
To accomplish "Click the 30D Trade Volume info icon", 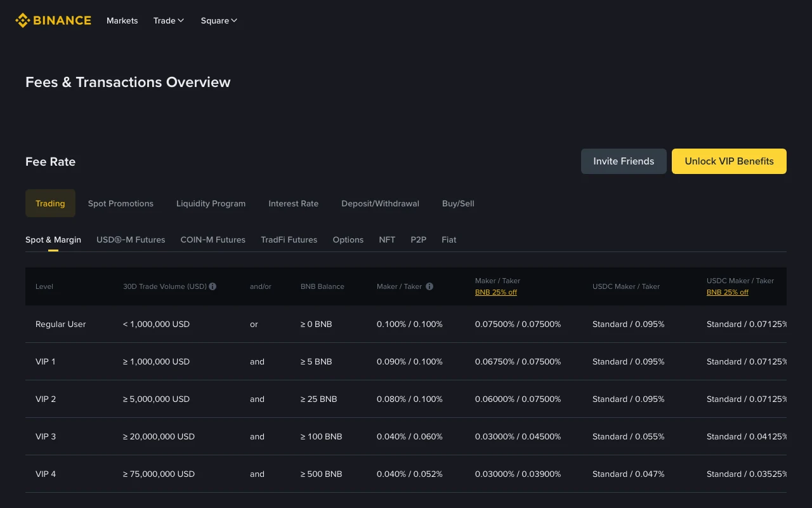I will [213, 286].
